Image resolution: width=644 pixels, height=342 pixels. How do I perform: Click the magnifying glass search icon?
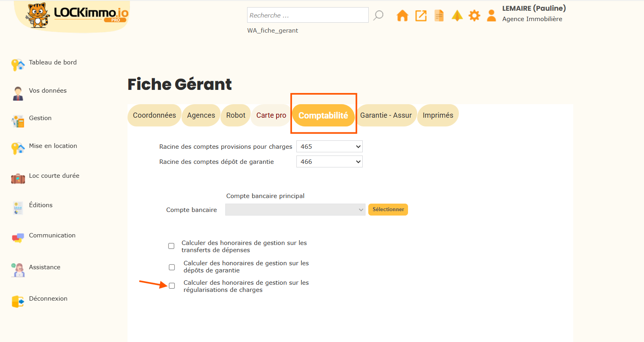[x=379, y=16]
